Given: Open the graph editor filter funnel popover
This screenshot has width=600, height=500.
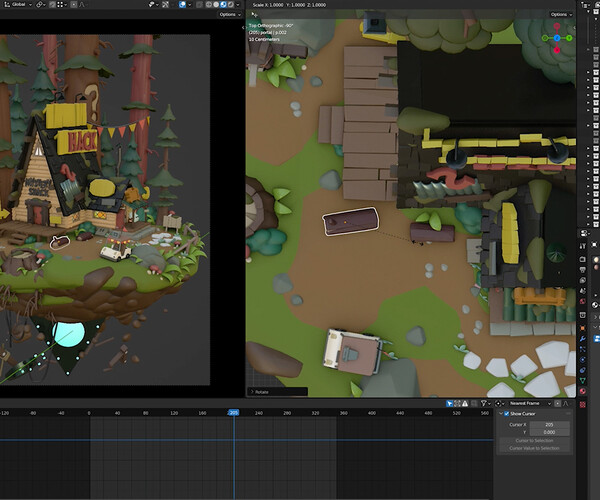Looking at the screenshot, I should click(485, 403).
